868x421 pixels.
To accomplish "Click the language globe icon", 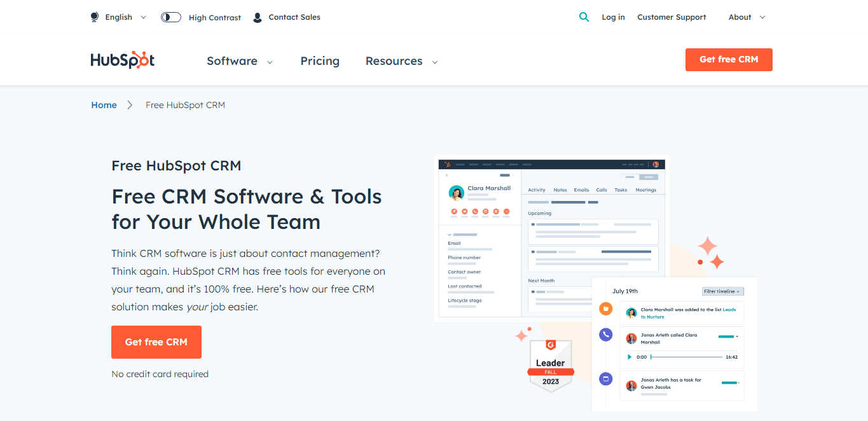I will click(x=94, y=17).
